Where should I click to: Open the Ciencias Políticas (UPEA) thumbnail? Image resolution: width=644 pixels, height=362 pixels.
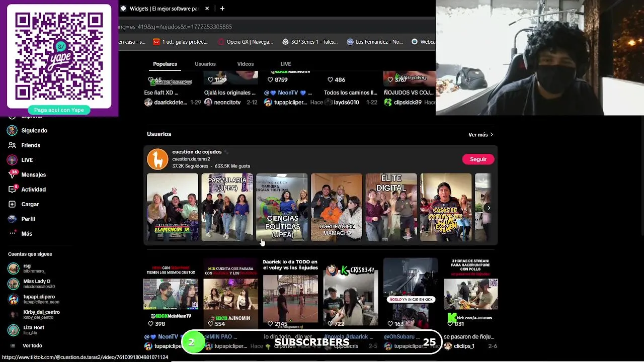click(x=282, y=208)
